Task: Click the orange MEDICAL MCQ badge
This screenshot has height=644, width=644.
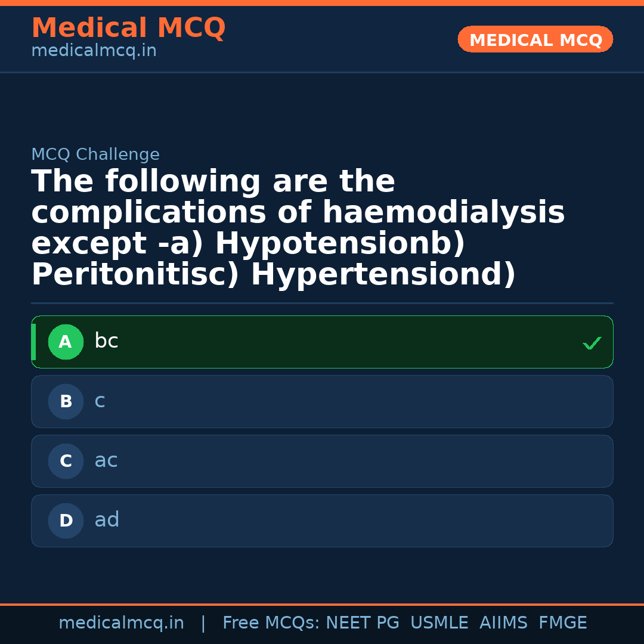Action: point(535,39)
